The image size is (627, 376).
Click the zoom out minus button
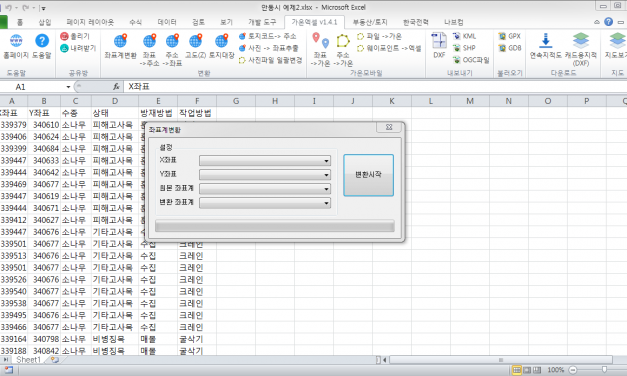[573, 370]
